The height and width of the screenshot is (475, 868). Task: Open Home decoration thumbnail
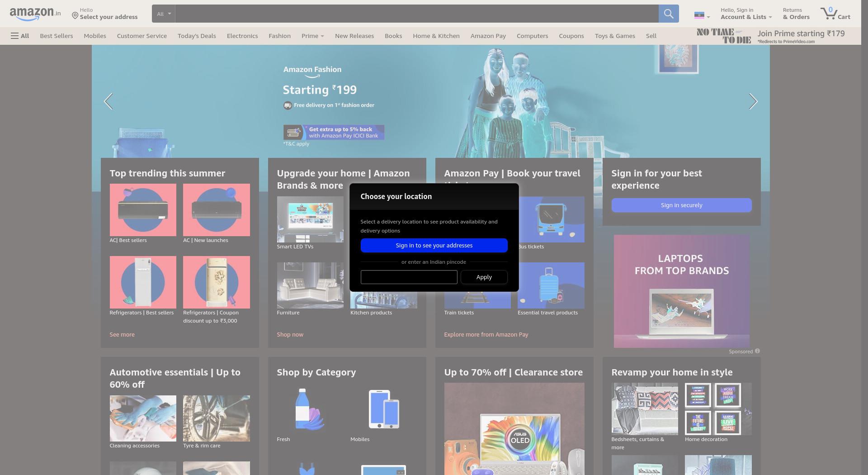718,408
